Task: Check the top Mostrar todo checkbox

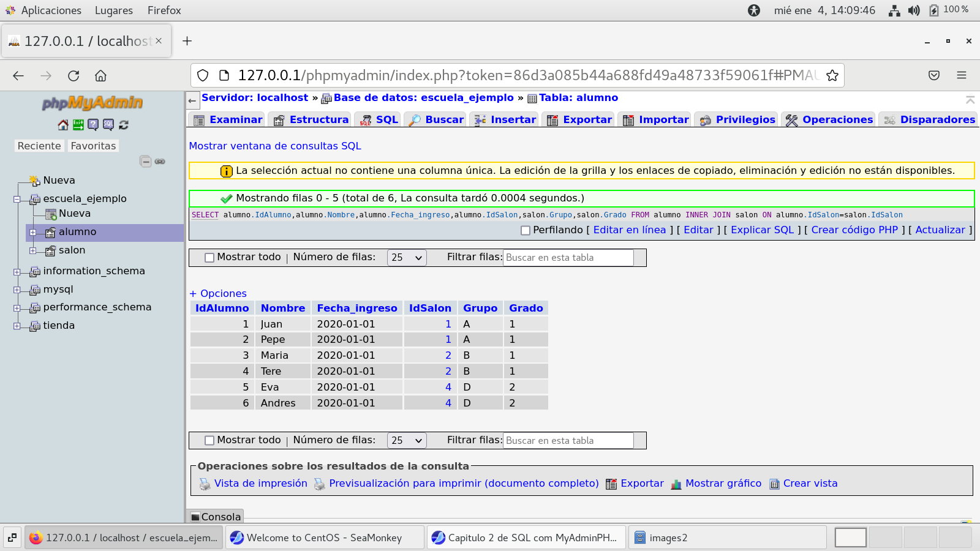Action: (209, 258)
